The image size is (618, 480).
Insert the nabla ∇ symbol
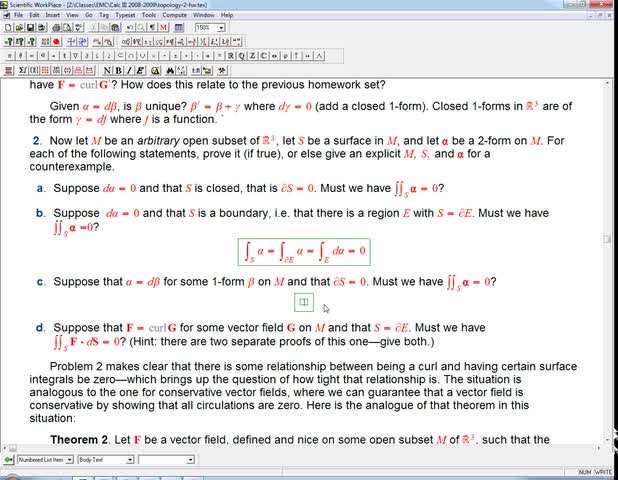(x=76, y=56)
